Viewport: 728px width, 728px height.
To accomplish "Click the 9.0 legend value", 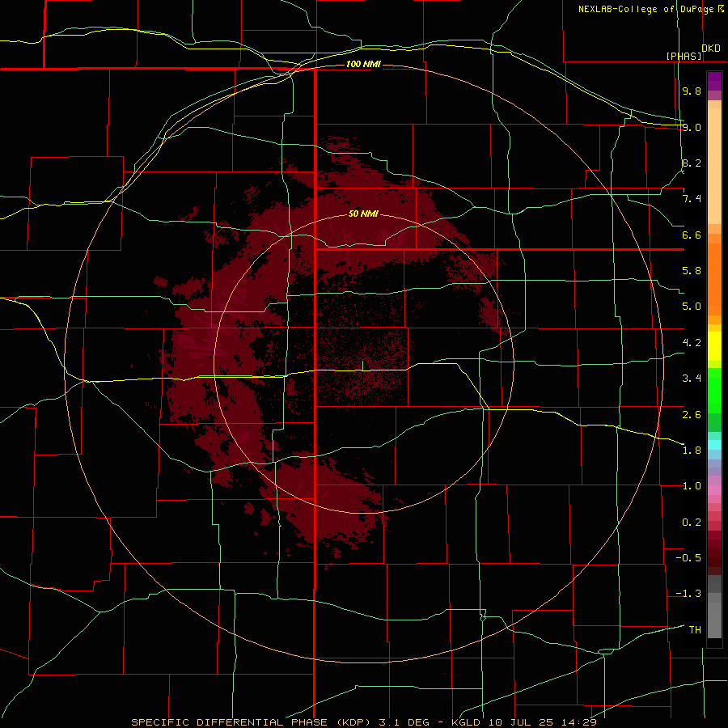I will point(692,127).
